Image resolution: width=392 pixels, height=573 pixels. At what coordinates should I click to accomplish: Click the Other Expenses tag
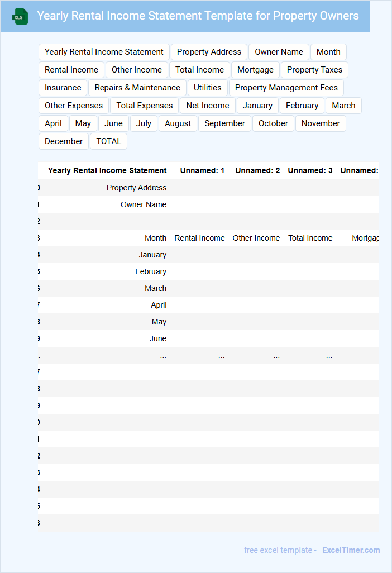74,106
